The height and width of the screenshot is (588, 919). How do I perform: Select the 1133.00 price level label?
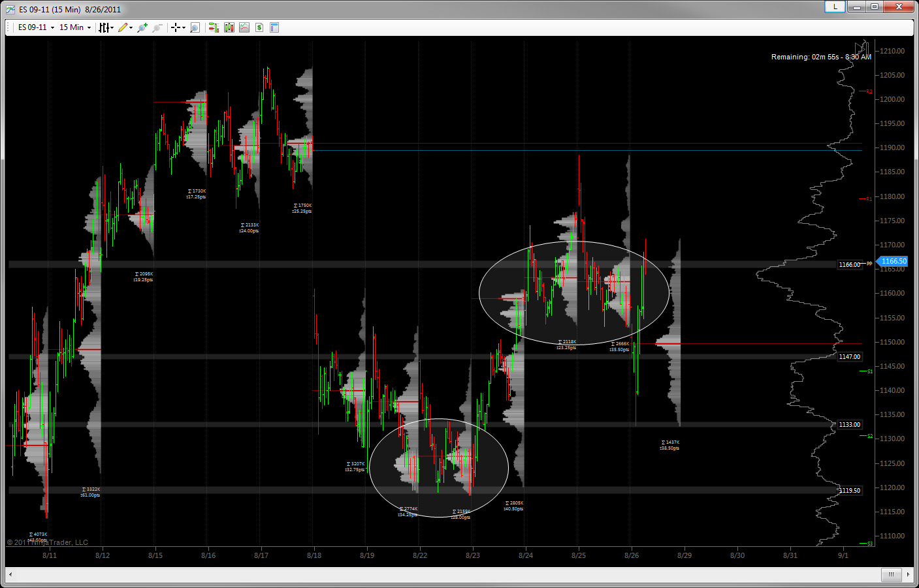850,425
